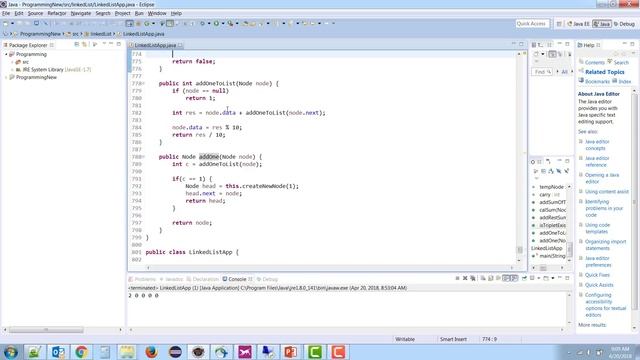Click Remove Launch X icon in console
The image size is (640, 360).
(x=465, y=278)
